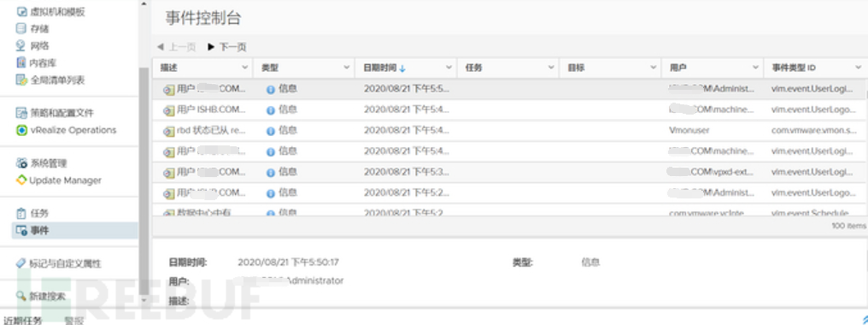Click the 网络 network icon
Viewport: 868px width, 325px height.
(x=21, y=46)
